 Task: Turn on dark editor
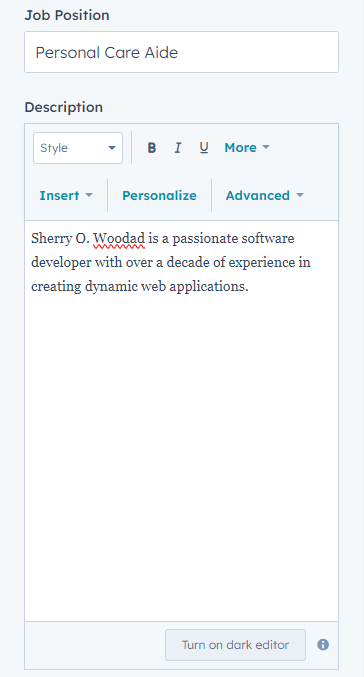tap(235, 645)
